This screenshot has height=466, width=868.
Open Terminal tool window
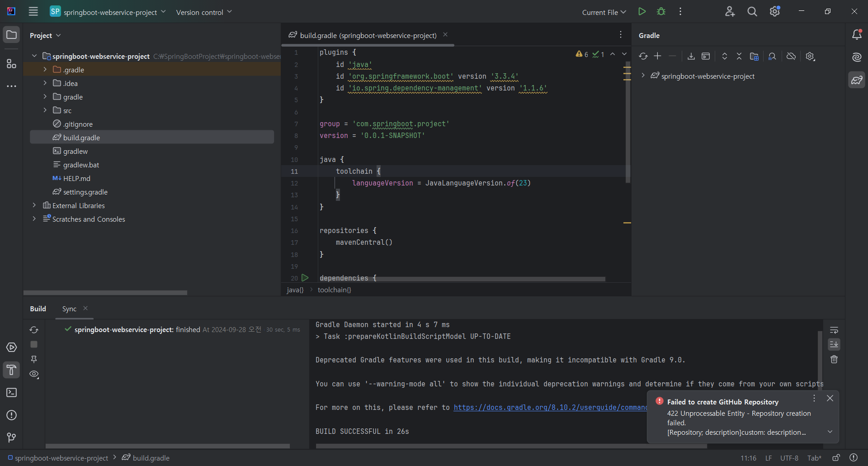[12, 393]
